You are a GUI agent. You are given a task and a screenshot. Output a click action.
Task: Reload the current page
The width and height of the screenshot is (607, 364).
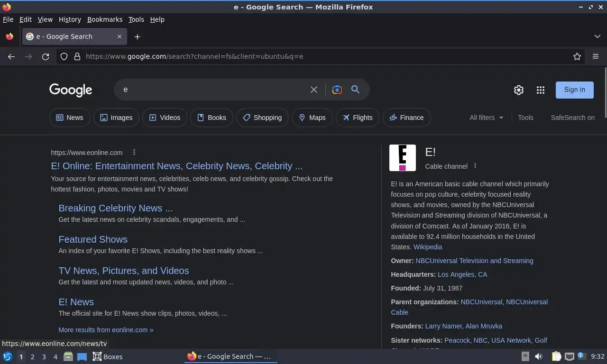[46, 56]
